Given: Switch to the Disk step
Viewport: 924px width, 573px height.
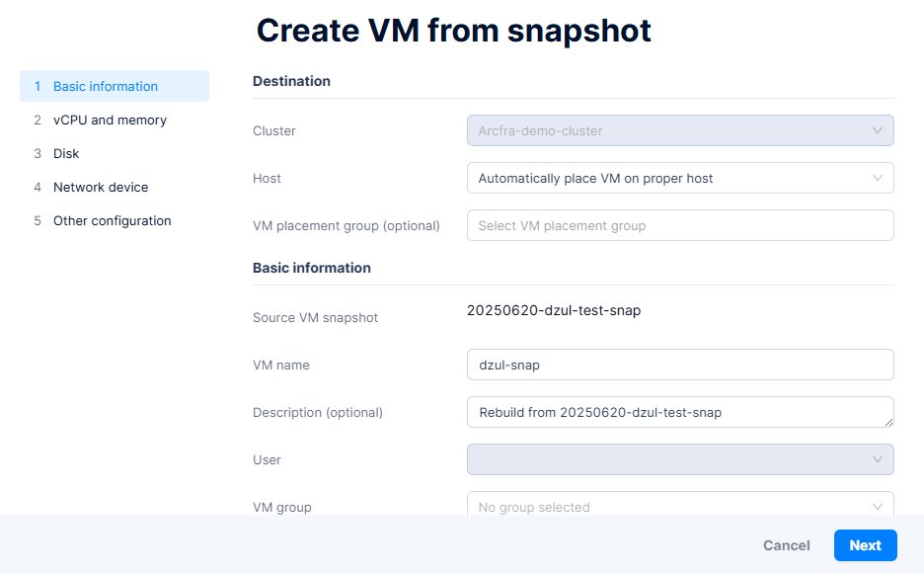Looking at the screenshot, I should pos(66,153).
